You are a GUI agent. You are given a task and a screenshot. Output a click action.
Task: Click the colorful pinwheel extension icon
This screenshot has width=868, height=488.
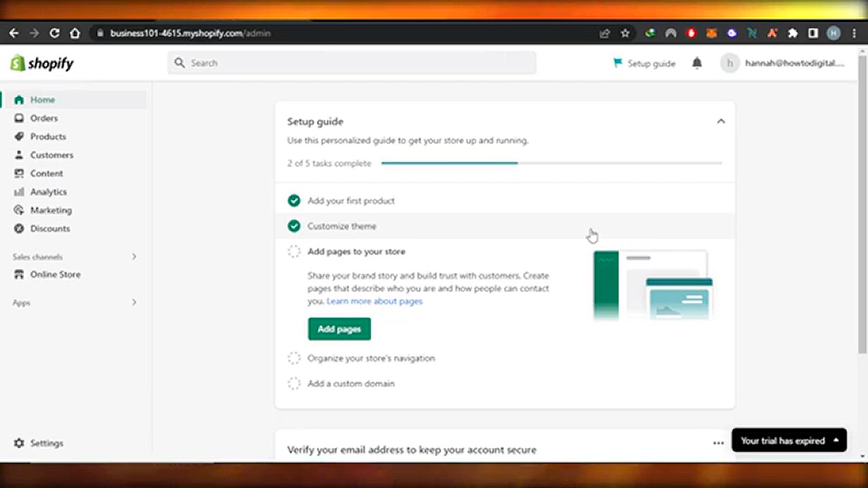[x=650, y=33]
